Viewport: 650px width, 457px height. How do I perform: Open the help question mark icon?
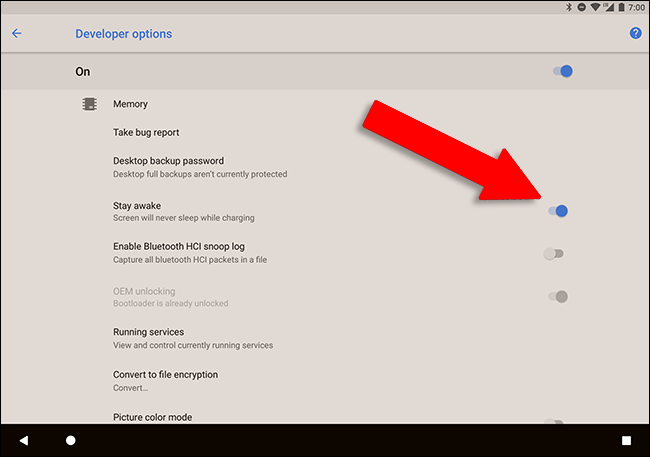click(x=635, y=33)
